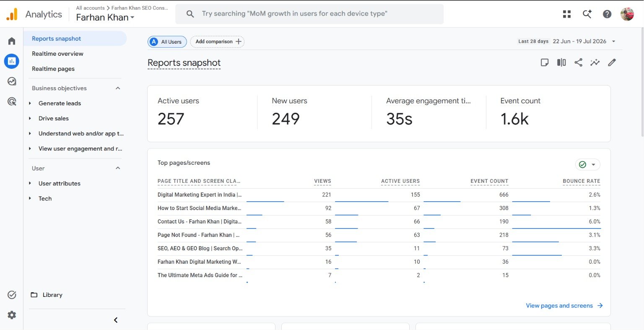Open the data quality checkmark dropdown
This screenshot has width=644, height=330.
click(588, 164)
